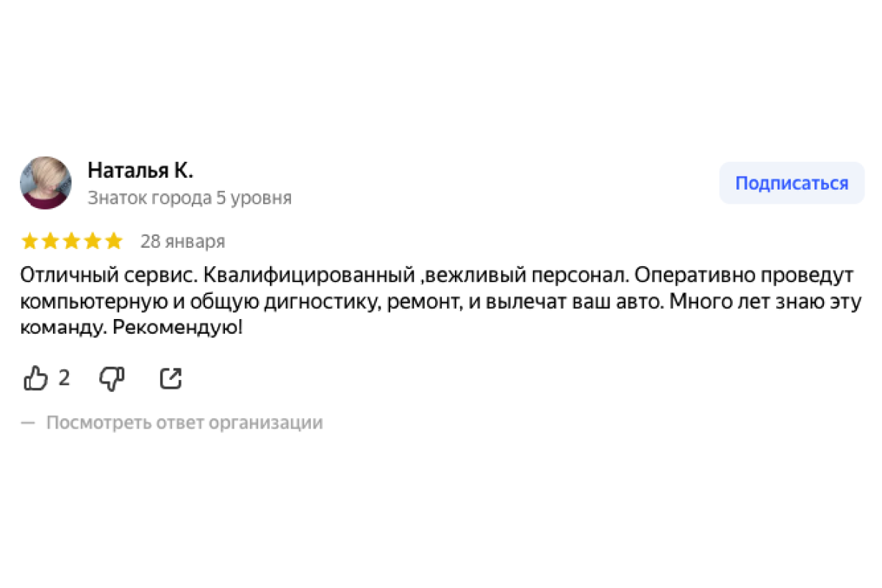Viewport: 882px width, 588px height.
Task: Click the word Рекомендую! in the review
Action: click(178, 329)
